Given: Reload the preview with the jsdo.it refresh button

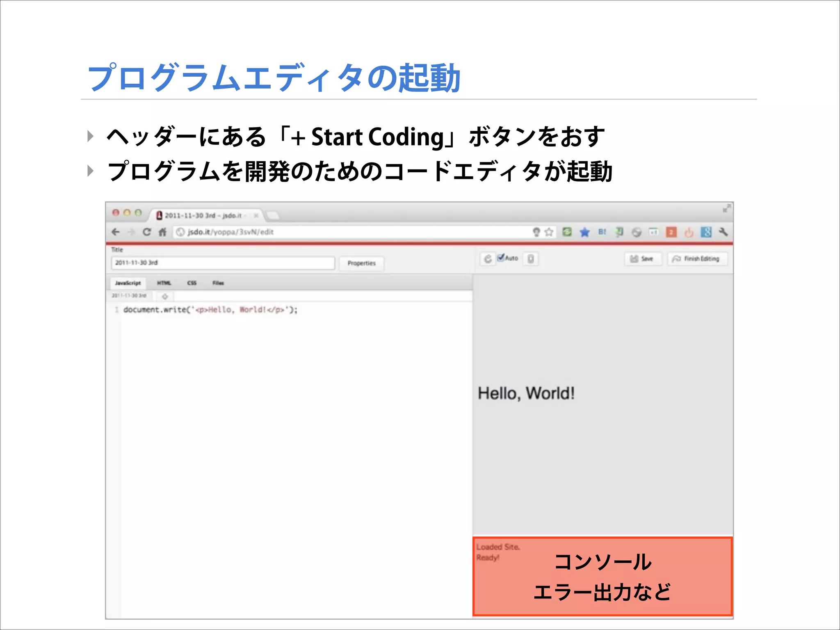Looking at the screenshot, I should pyautogui.click(x=488, y=259).
